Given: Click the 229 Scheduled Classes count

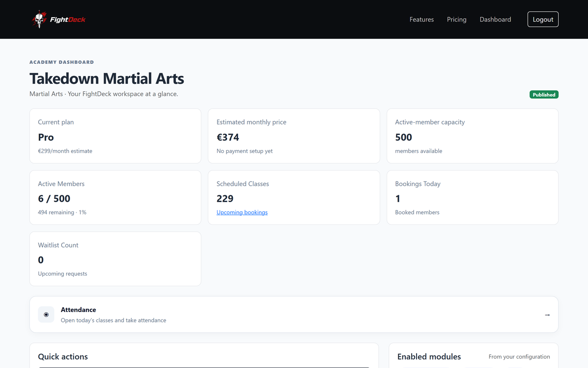Looking at the screenshot, I should 225,199.
